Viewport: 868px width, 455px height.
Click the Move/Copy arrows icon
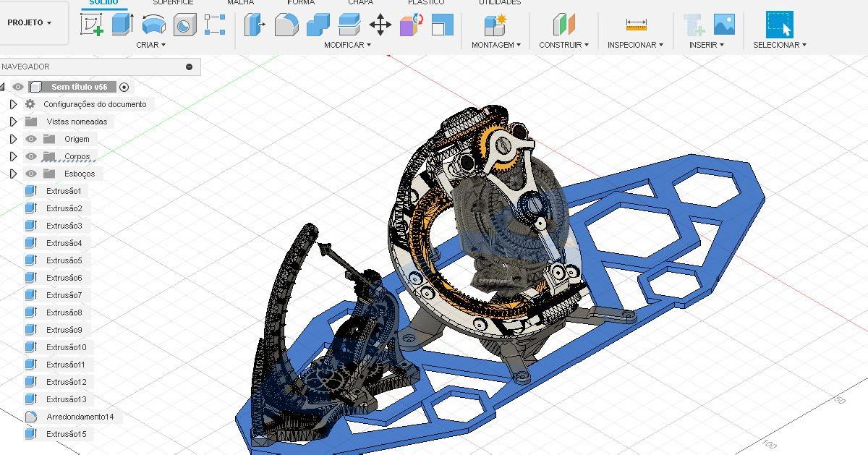coord(380,25)
